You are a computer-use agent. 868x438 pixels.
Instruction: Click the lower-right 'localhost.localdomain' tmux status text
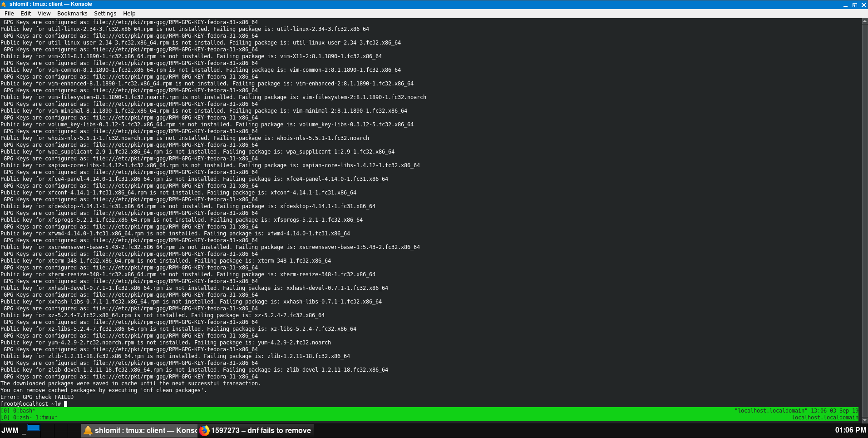point(825,418)
